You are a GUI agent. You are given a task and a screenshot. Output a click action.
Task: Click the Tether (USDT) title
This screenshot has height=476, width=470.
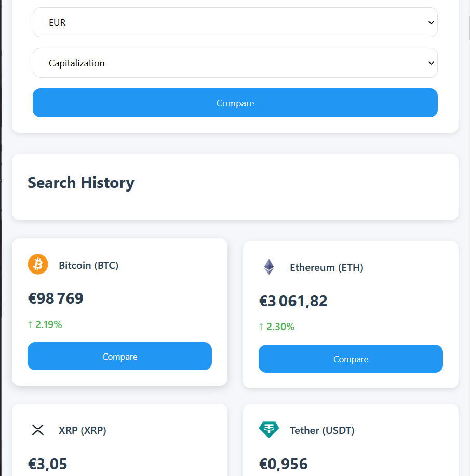(322, 430)
